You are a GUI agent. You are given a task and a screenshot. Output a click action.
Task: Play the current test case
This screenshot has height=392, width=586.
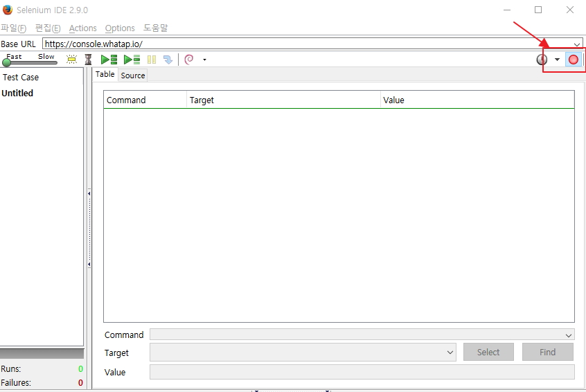coord(132,60)
